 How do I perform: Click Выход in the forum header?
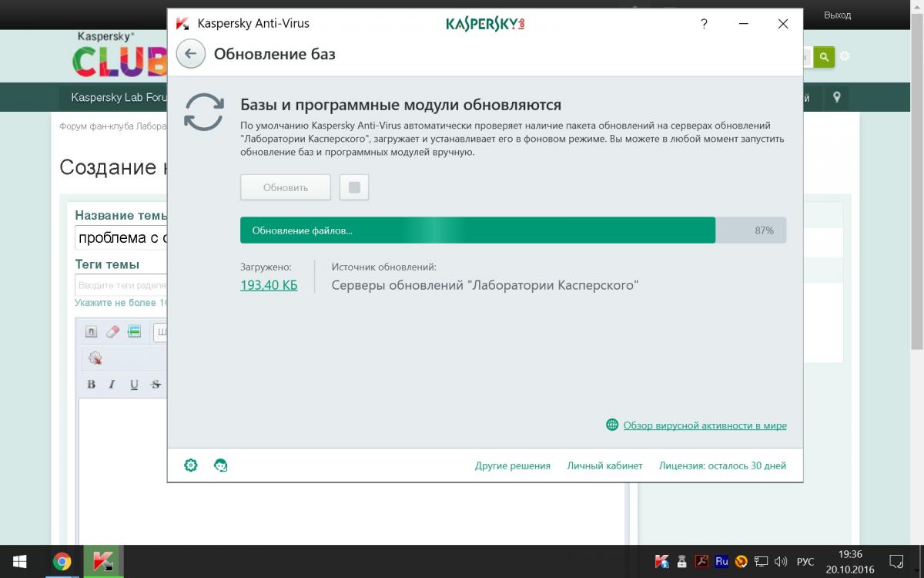(x=837, y=15)
